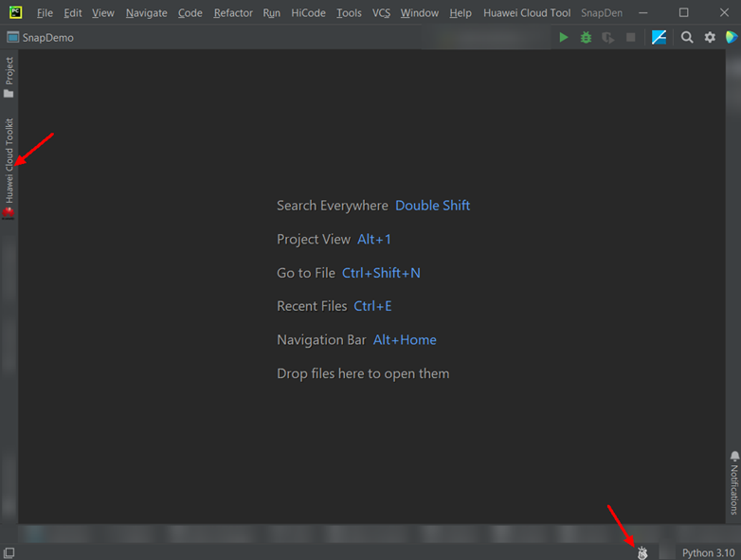Viewport: 741px width, 560px height.
Task: Click Drop files here to open them
Action: (x=363, y=373)
